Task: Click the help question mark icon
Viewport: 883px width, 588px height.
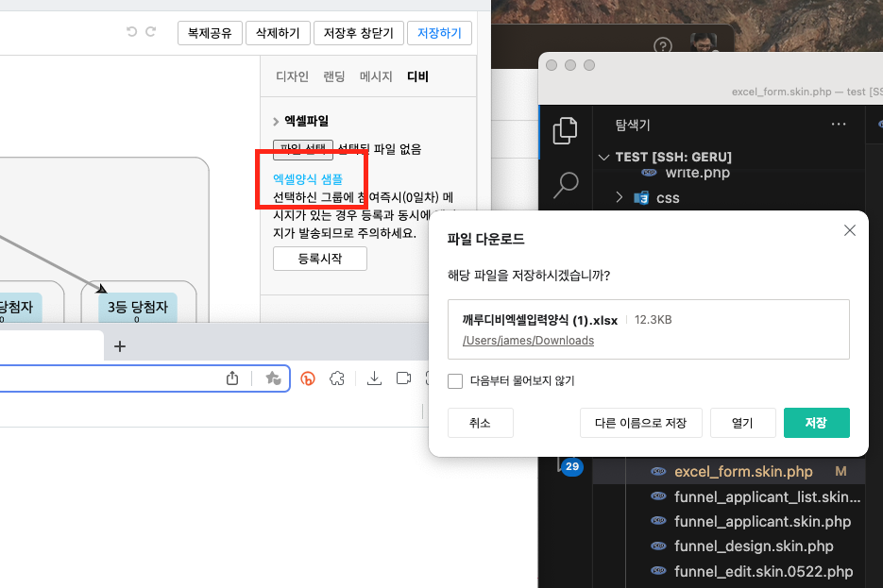Action: point(663,45)
